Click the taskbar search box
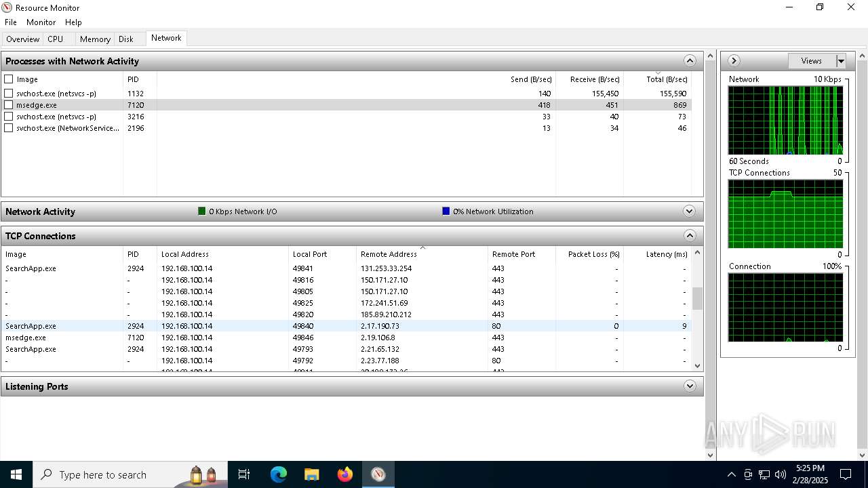Screen dimensions: 868x488 (x=130, y=474)
